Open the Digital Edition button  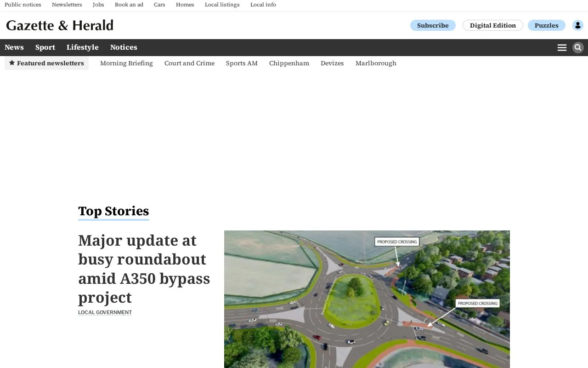493,25
